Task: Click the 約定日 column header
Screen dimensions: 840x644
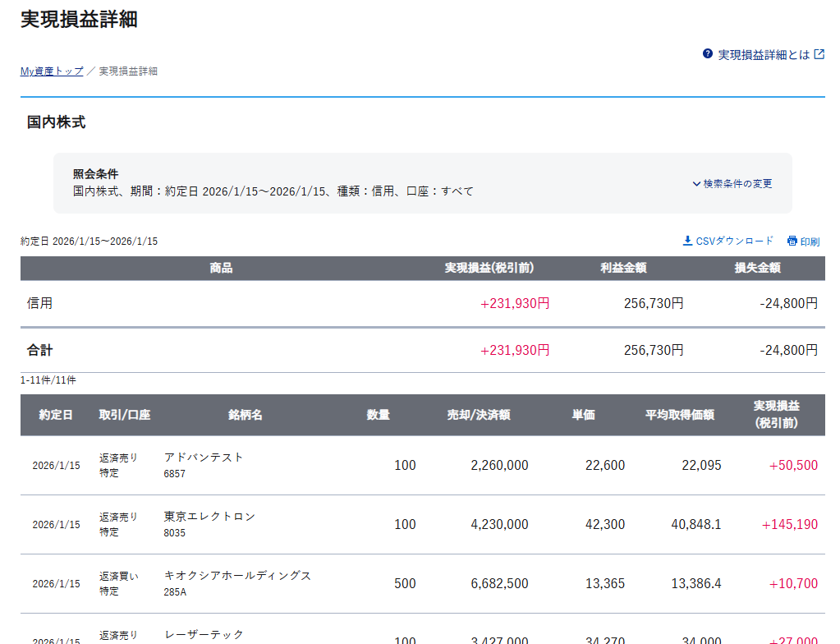Action: click(56, 416)
